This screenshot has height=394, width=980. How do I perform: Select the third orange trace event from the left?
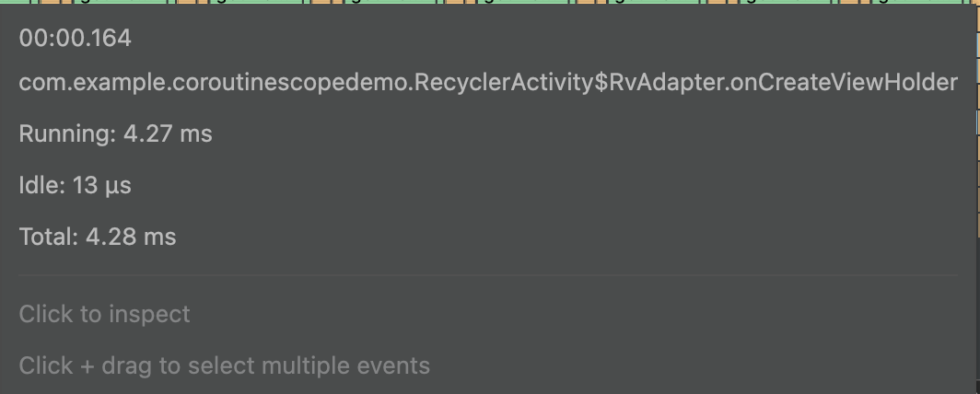click(322, 3)
